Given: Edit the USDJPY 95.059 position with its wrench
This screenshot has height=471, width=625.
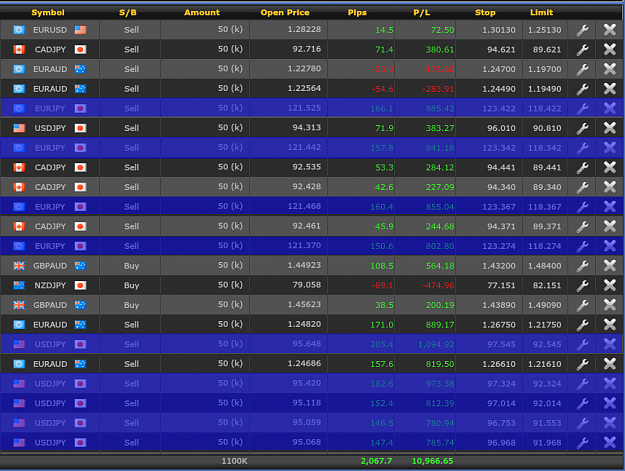Looking at the screenshot, I should (582, 423).
